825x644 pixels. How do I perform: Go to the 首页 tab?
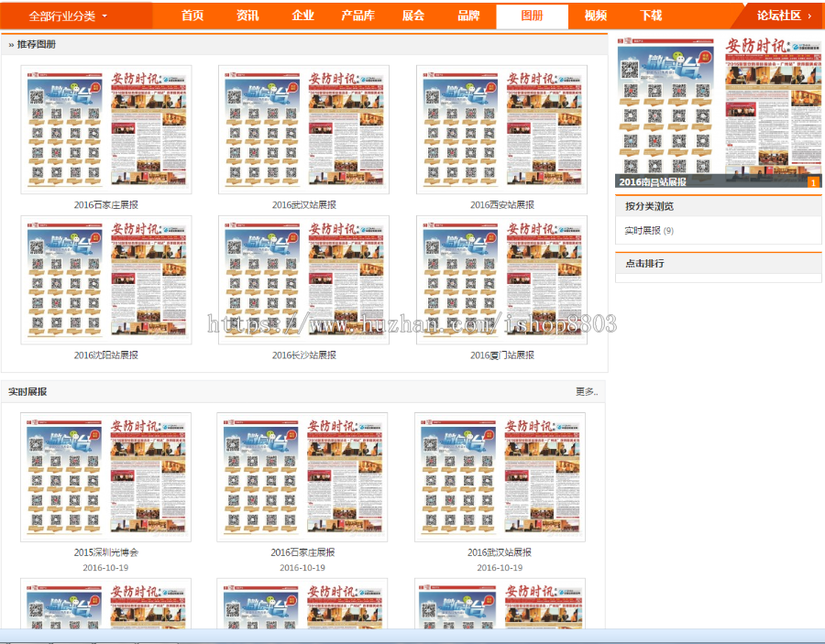[192, 16]
